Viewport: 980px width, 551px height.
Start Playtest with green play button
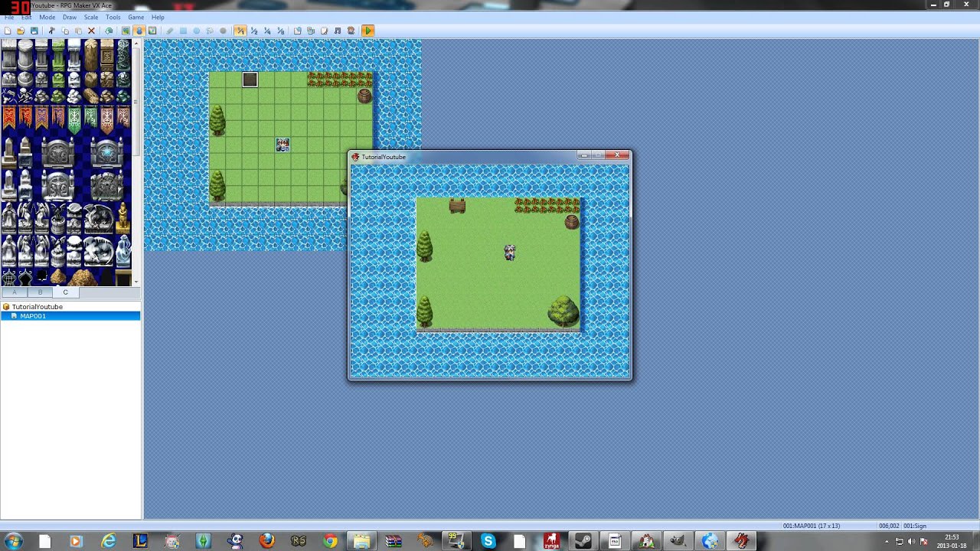tap(368, 31)
